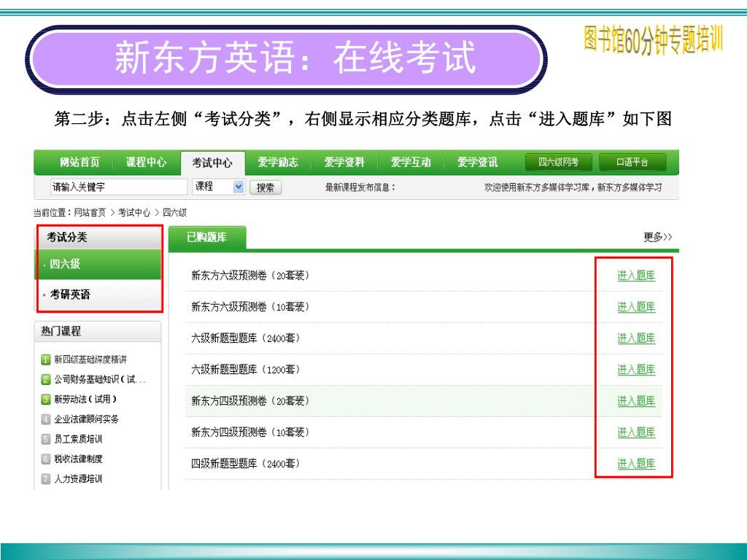
Task: Enter 题库 for 六级新题型题库（1200套）
Action: (636, 370)
